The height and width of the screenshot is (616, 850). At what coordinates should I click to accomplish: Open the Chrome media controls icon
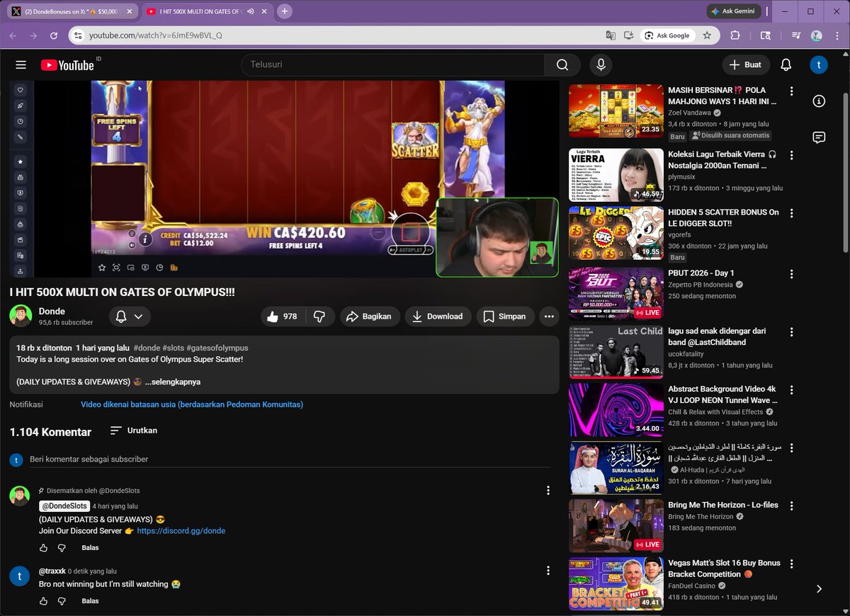pos(796,35)
